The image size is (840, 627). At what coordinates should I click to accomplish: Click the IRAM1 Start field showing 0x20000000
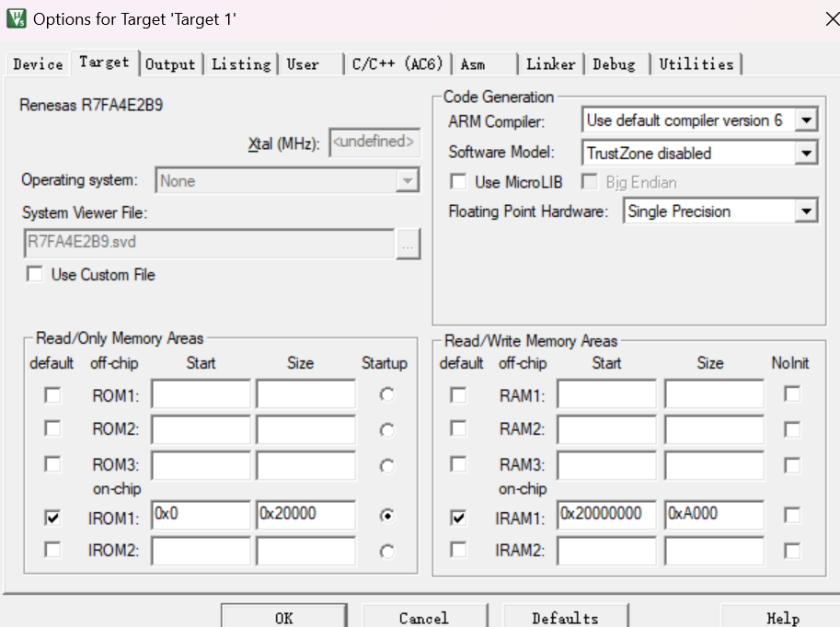pyautogui.click(x=606, y=515)
